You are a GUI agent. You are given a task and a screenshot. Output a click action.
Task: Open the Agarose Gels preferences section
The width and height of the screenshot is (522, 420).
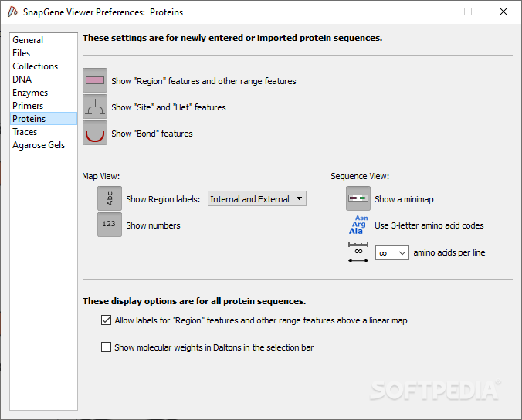click(x=43, y=145)
